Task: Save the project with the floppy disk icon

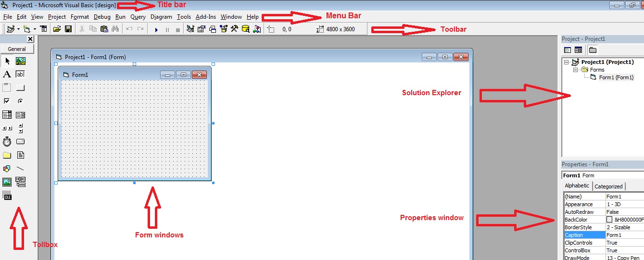Action: (68, 29)
